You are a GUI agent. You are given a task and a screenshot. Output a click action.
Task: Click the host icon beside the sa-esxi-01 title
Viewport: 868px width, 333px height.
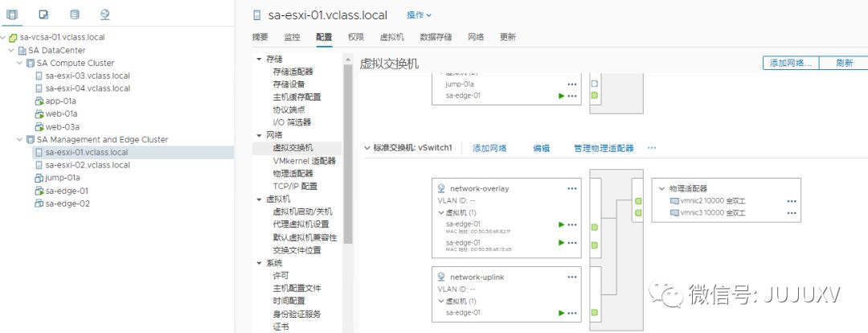[256, 15]
